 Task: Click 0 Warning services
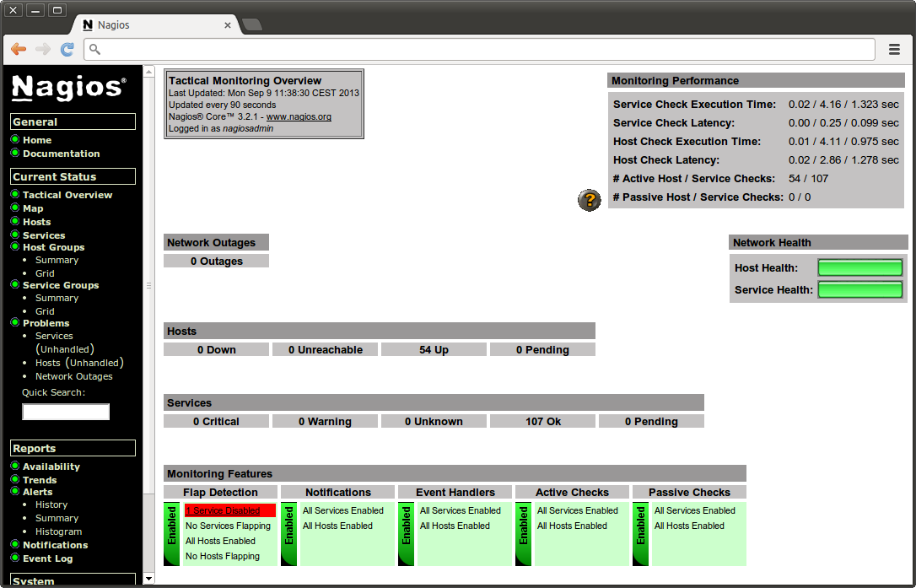coord(326,422)
